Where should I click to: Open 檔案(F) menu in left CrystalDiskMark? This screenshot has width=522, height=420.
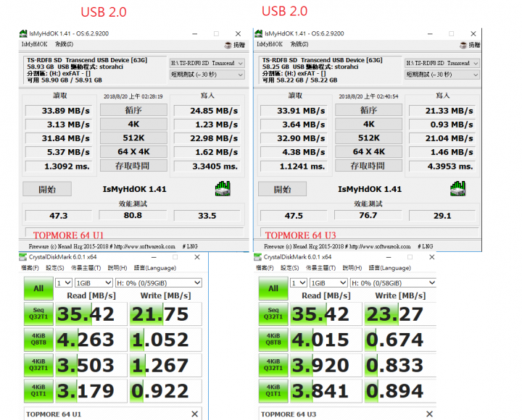[30, 268]
